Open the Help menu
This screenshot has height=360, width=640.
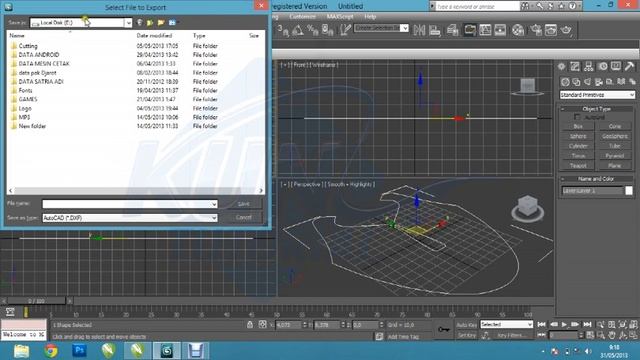pos(370,17)
